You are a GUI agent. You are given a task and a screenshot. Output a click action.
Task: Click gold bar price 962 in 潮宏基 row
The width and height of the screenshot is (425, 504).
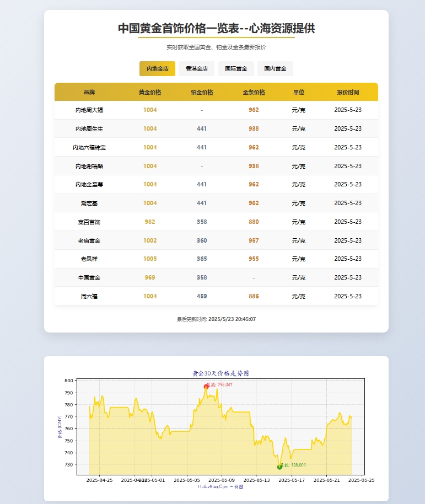click(254, 203)
